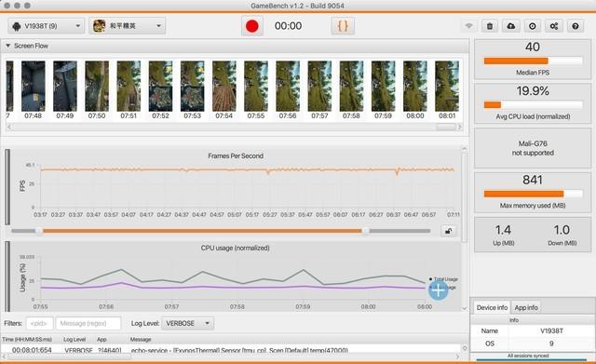Open the VERBOSE log level dropdown
The width and height of the screenshot is (596, 364).
coord(188,323)
